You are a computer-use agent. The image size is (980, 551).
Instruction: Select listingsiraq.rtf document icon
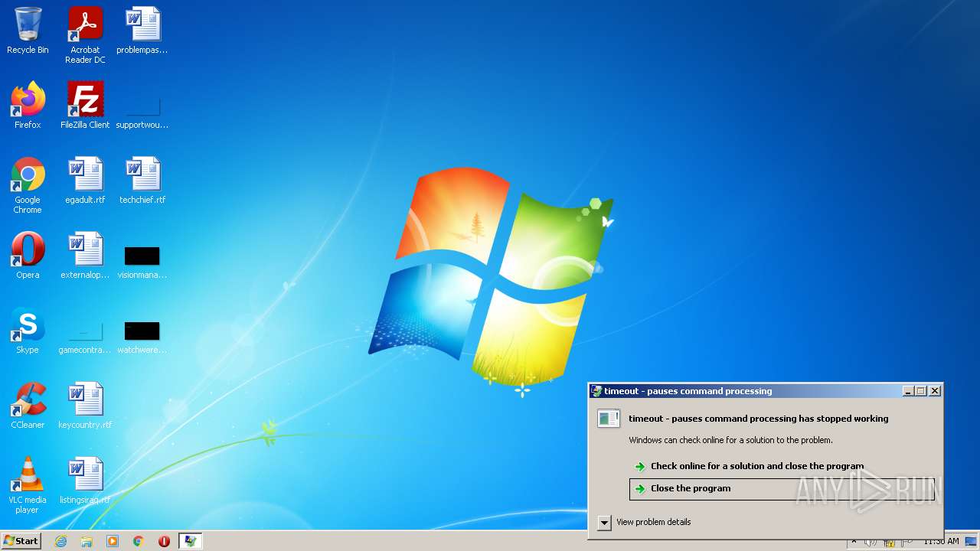[85, 481]
